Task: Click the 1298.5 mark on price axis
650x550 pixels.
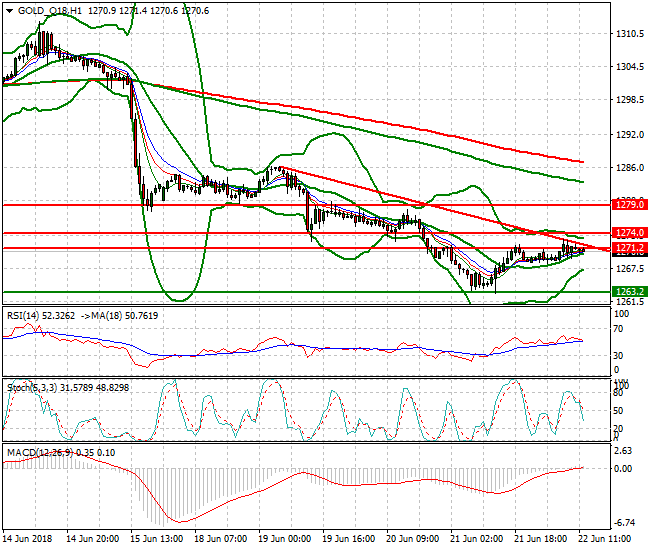Action: [x=627, y=100]
